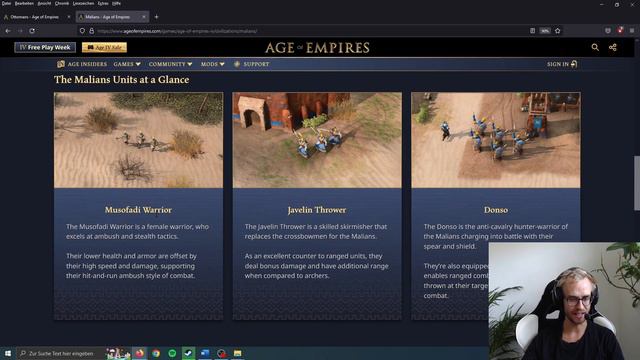Open the Lesezeichen menu

[83, 3]
